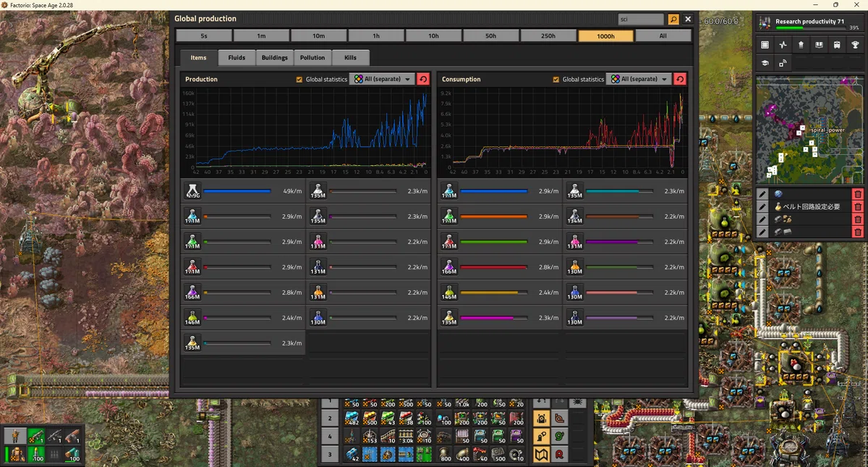The height and width of the screenshot is (467, 868).
Task: Click the upward arrow icon above the minimap
Action: coord(801,45)
